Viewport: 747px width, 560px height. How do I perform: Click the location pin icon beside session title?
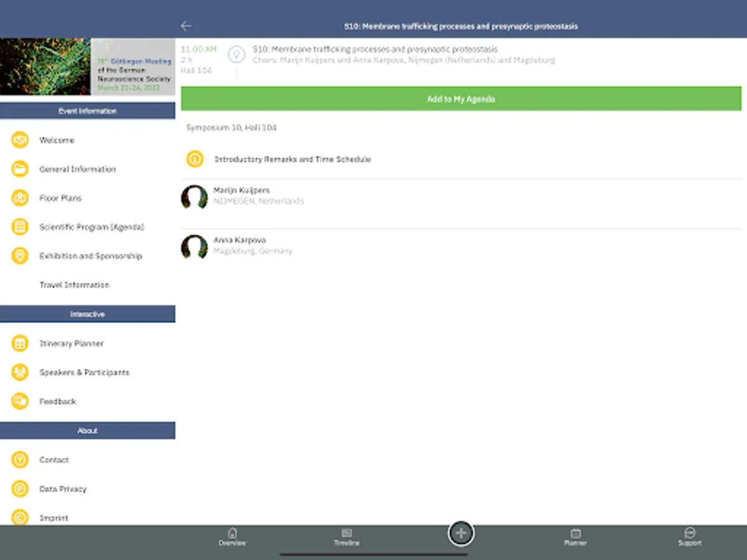(236, 54)
